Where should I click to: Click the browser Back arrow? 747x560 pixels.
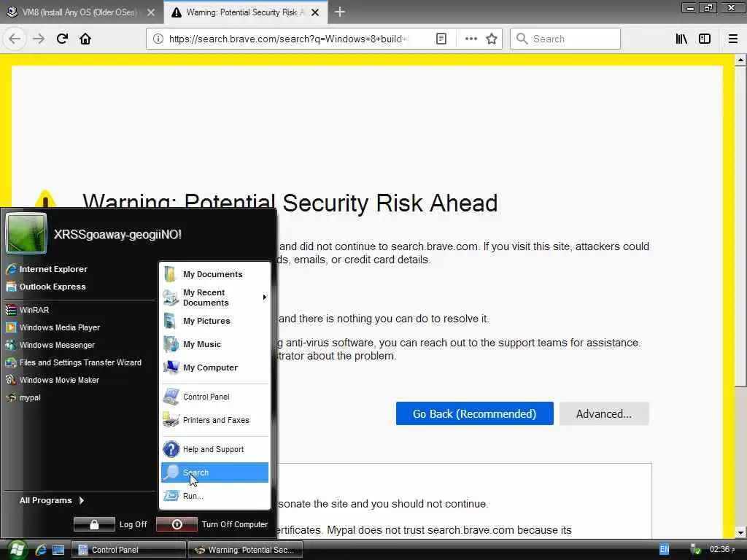click(15, 39)
